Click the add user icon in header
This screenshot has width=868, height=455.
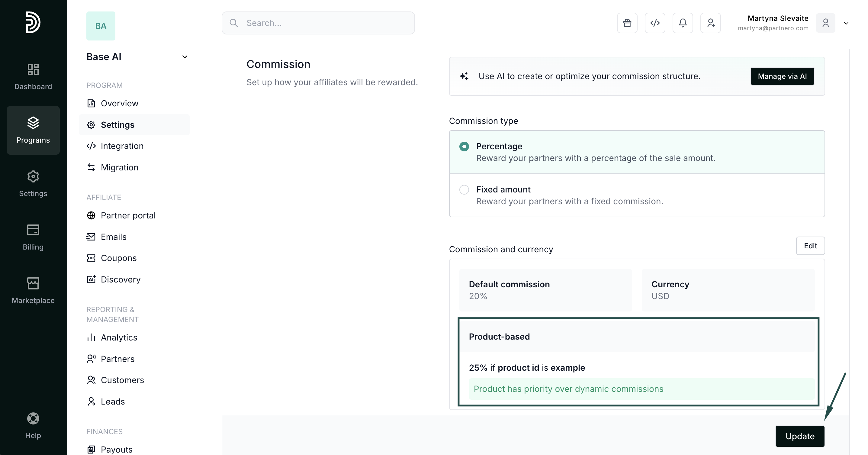[x=711, y=23]
